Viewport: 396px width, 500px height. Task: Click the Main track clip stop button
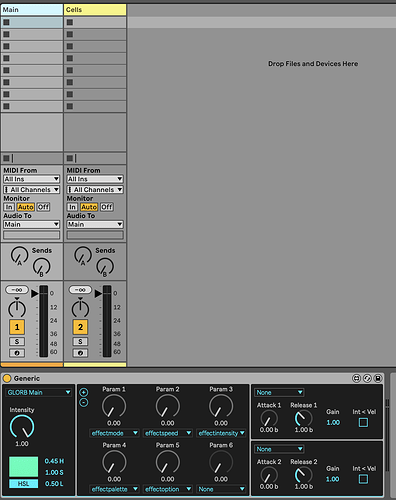pyautogui.click(x=6, y=158)
